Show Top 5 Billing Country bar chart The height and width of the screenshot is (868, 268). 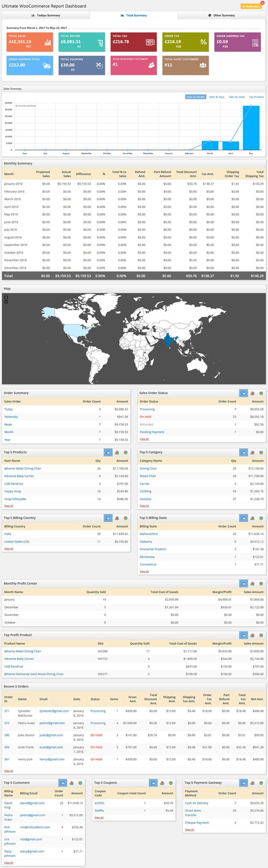point(117,518)
